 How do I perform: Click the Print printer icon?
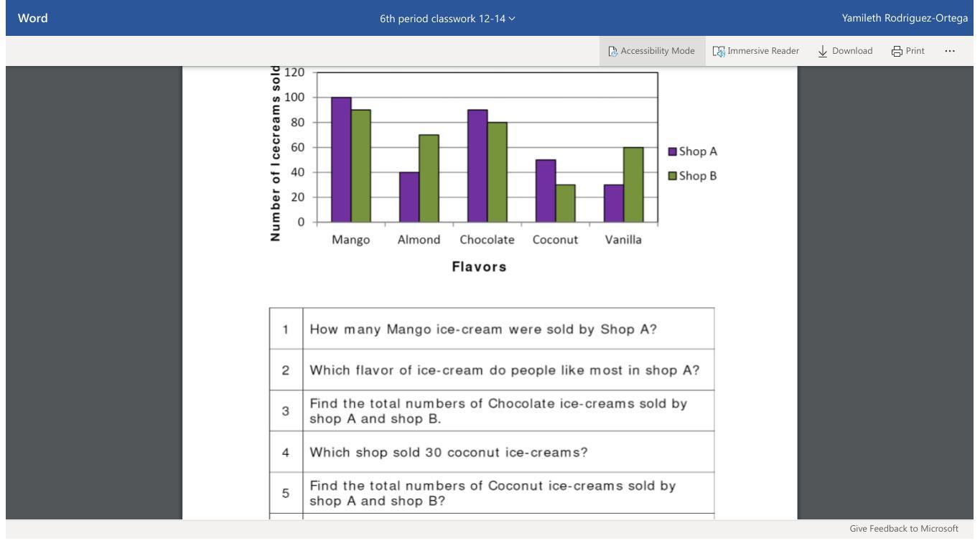click(896, 51)
